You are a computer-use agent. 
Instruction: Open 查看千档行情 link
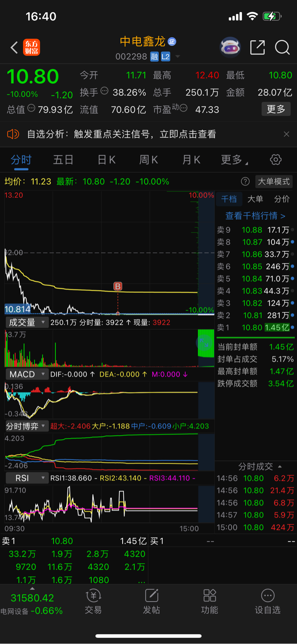(x=255, y=216)
